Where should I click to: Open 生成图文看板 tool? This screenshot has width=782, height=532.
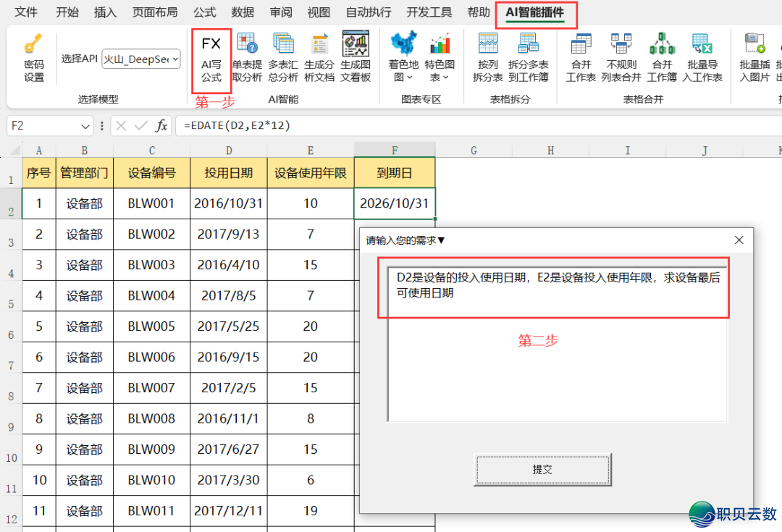click(x=356, y=56)
